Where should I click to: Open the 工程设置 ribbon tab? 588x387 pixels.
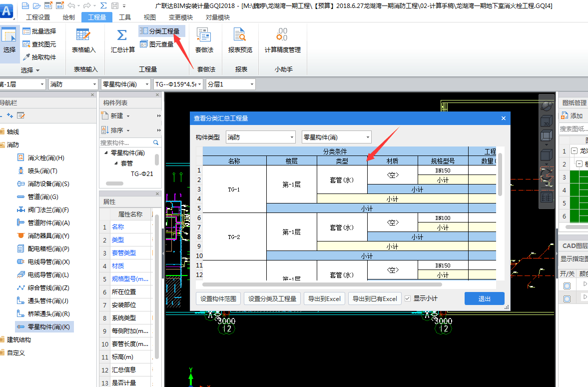point(38,17)
